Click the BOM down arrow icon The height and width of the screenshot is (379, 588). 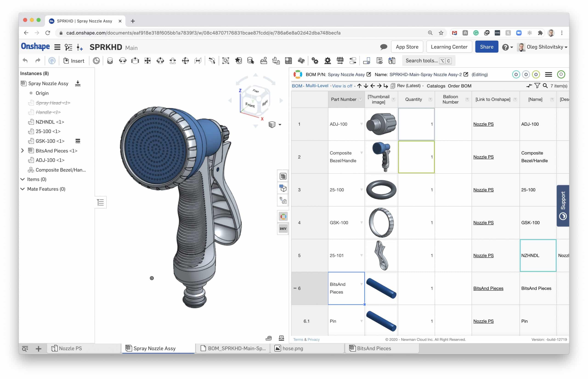click(366, 86)
